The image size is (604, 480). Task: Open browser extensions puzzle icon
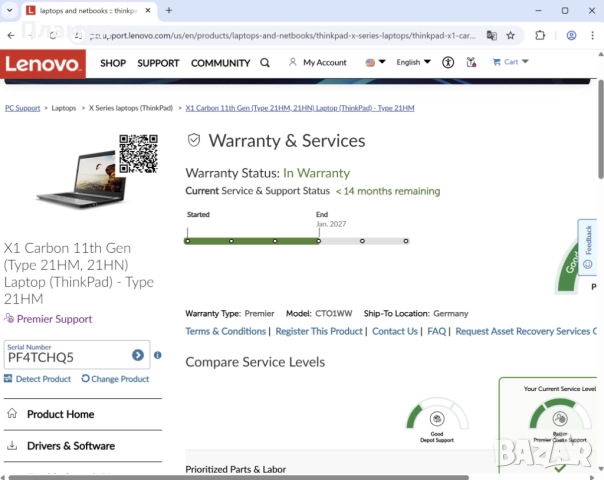(541, 35)
